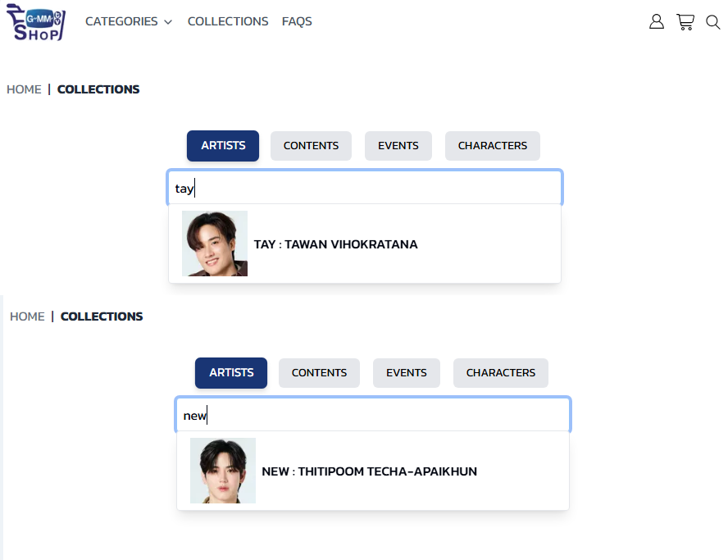Open the GMM Shop logo home
Viewport: 728px width, 560px height.
(x=36, y=22)
